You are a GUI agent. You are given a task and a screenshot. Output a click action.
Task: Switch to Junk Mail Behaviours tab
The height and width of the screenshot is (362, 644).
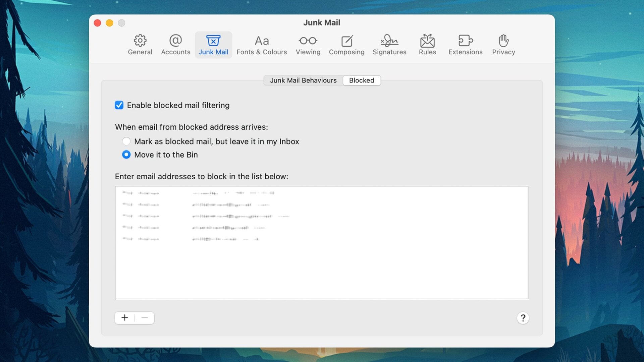pyautogui.click(x=303, y=80)
